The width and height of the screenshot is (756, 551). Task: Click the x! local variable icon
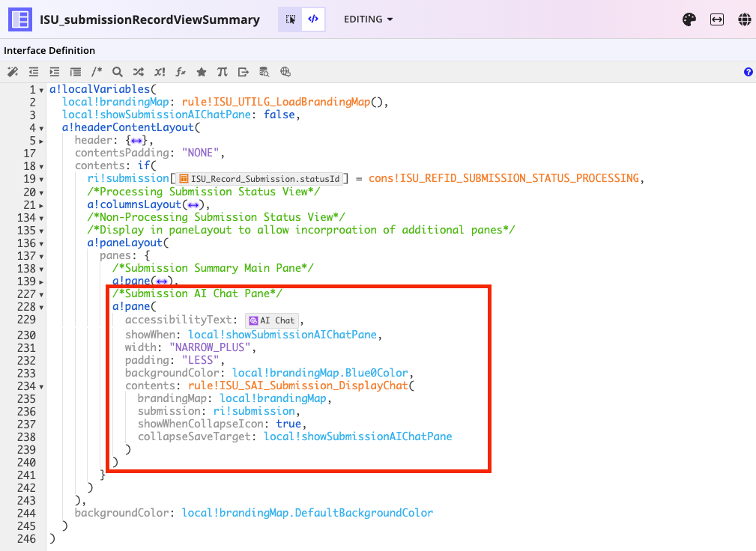pos(160,72)
